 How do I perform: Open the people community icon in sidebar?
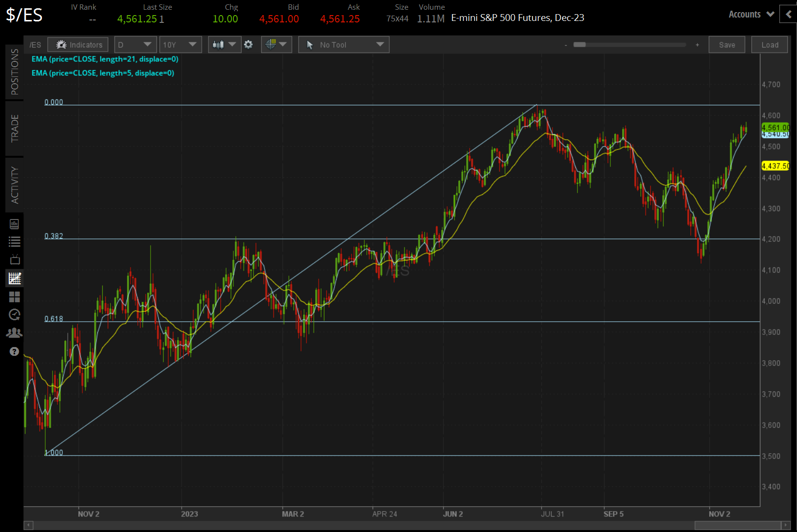pyautogui.click(x=15, y=333)
